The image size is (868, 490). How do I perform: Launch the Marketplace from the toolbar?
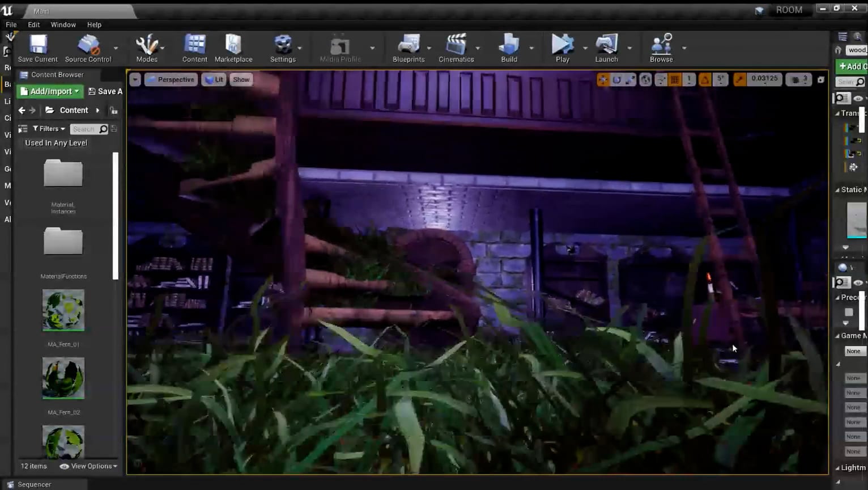[233, 48]
